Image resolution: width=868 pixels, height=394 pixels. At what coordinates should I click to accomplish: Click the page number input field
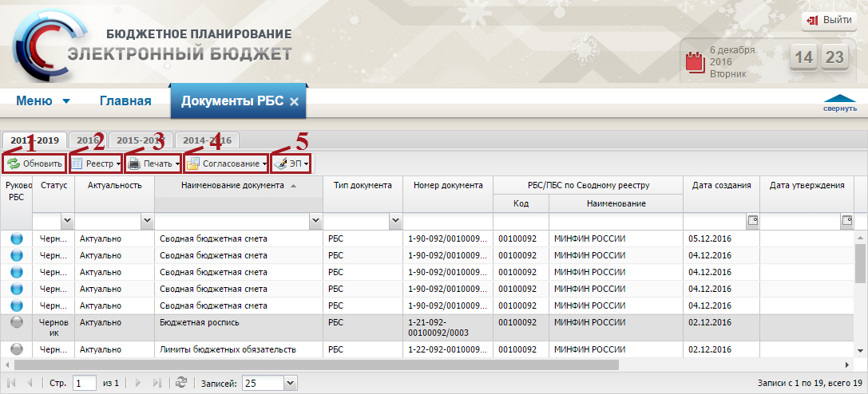(x=84, y=384)
